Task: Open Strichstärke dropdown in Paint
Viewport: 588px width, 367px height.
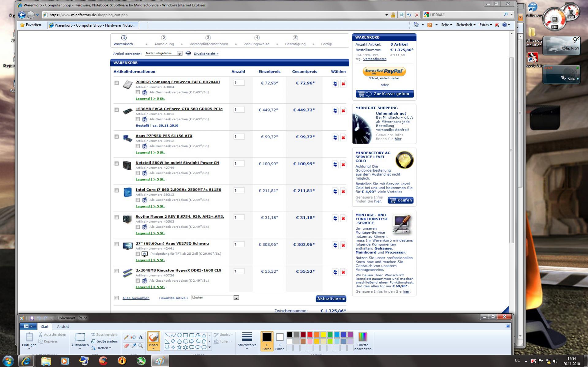Action: (247, 341)
